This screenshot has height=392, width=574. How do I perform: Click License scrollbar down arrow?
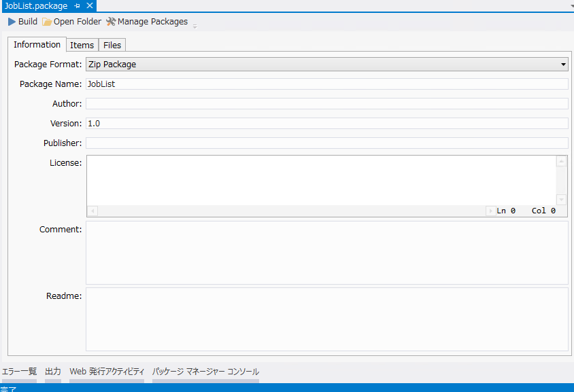pyautogui.click(x=561, y=200)
